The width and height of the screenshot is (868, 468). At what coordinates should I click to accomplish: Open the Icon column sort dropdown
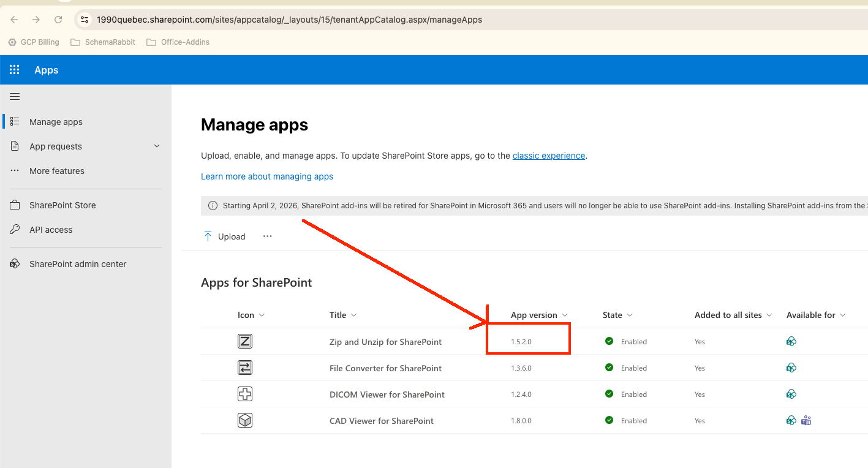(x=262, y=315)
